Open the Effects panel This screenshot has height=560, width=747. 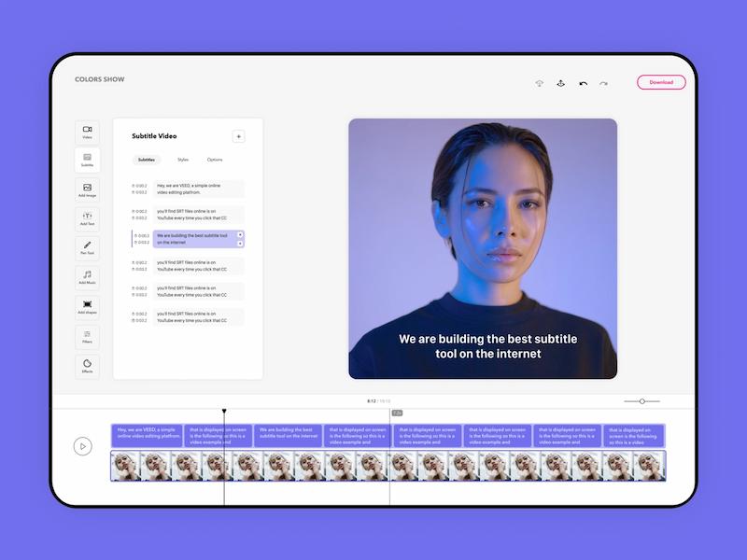(x=87, y=366)
